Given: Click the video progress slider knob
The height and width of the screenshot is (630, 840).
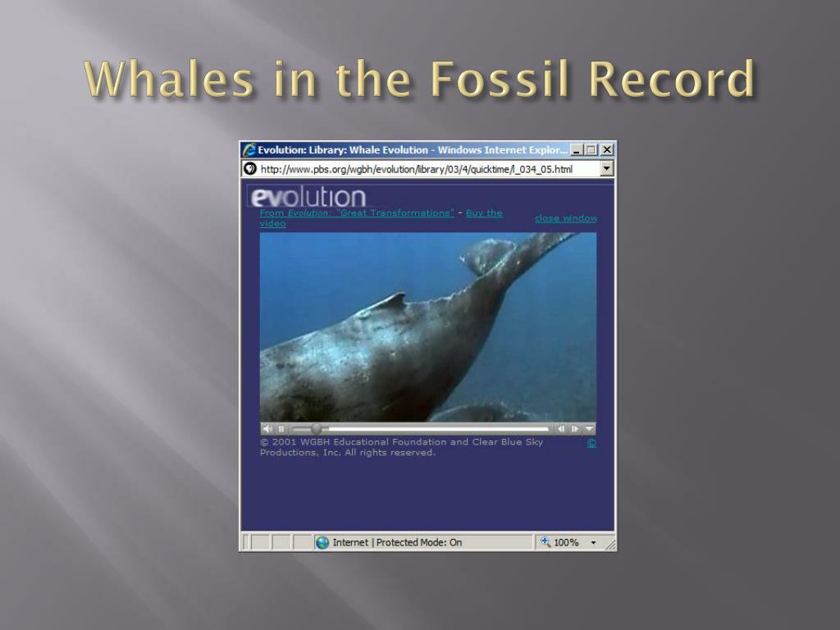Looking at the screenshot, I should click(x=317, y=429).
